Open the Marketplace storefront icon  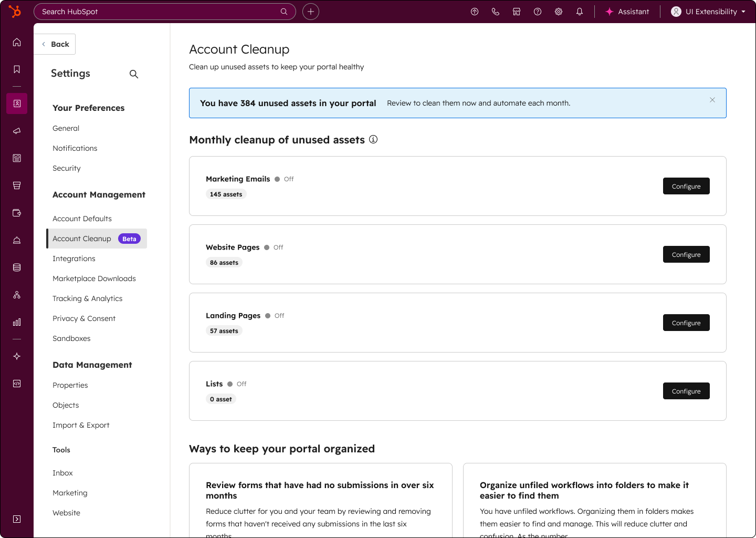tap(517, 12)
